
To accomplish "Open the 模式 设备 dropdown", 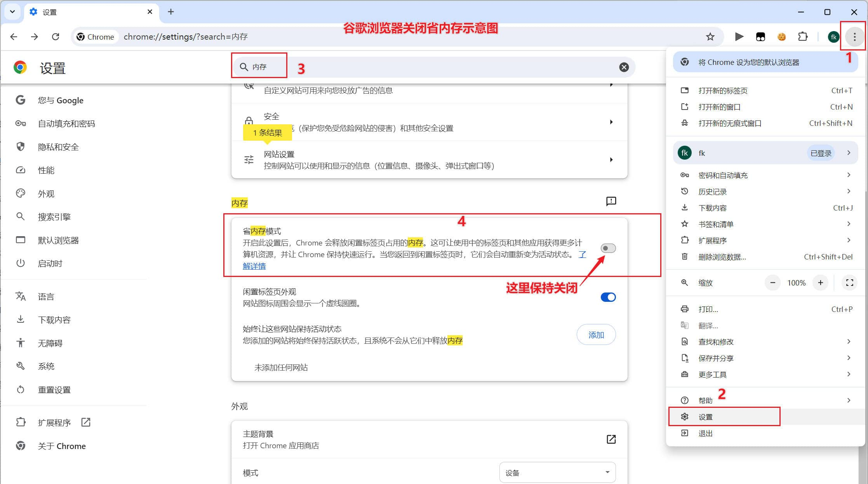I will tap(557, 472).
